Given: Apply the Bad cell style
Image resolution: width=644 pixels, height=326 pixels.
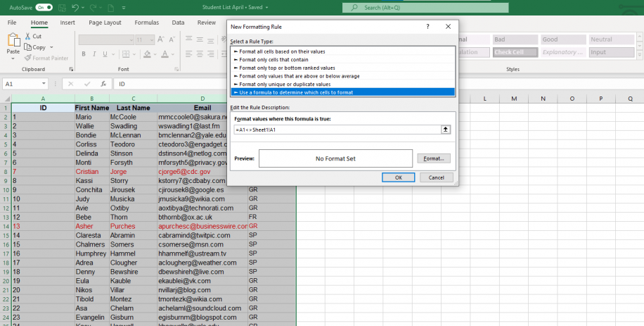Looking at the screenshot, I should tap(515, 39).
